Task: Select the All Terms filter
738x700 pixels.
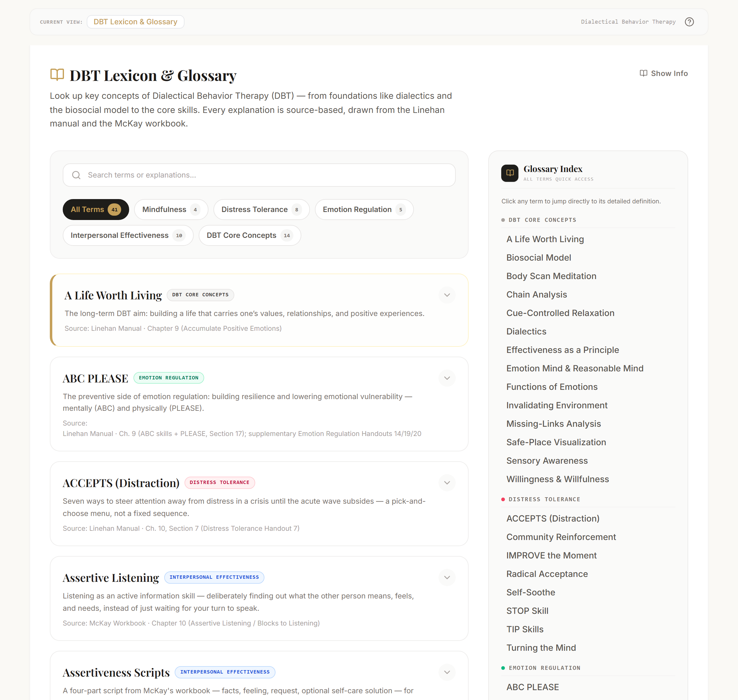Action: click(95, 209)
